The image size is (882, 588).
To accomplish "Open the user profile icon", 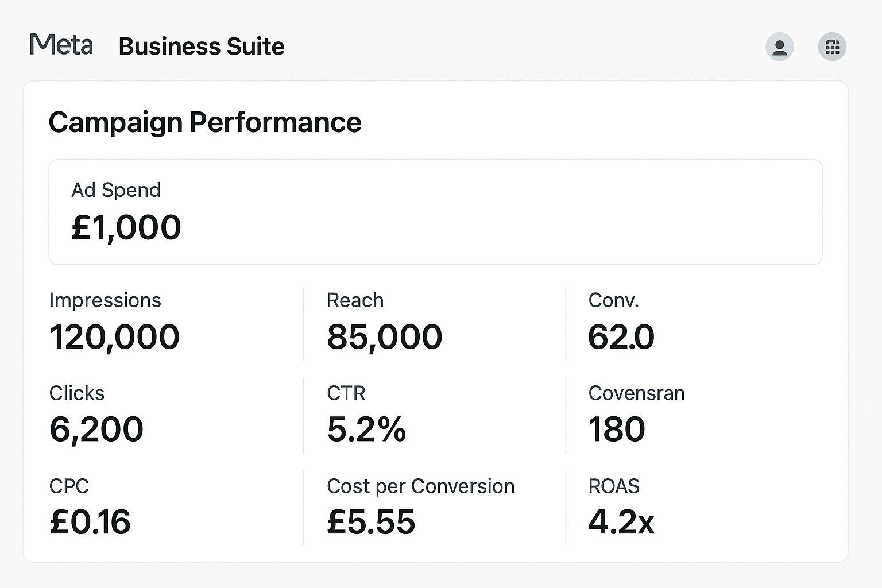I will pyautogui.click(x=779, y=47).
